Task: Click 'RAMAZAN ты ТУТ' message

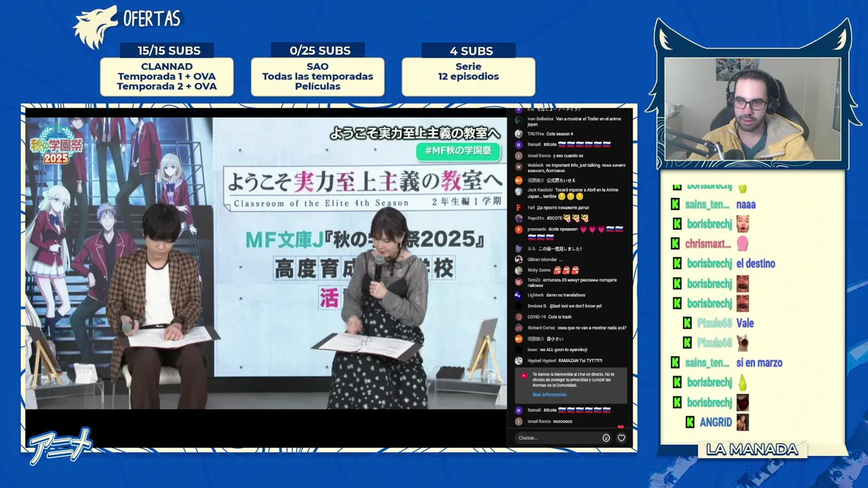Action: tap(580, 361)
